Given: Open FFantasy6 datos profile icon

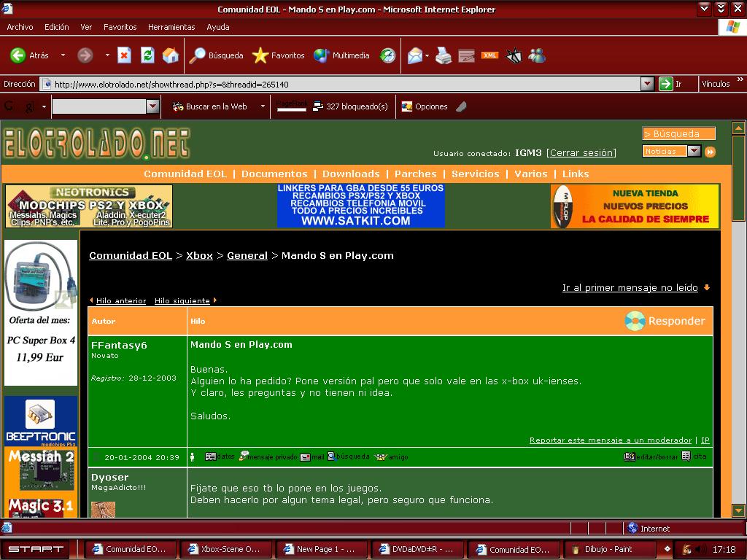Looking at the screenshot, I should [x=220, y=456].
